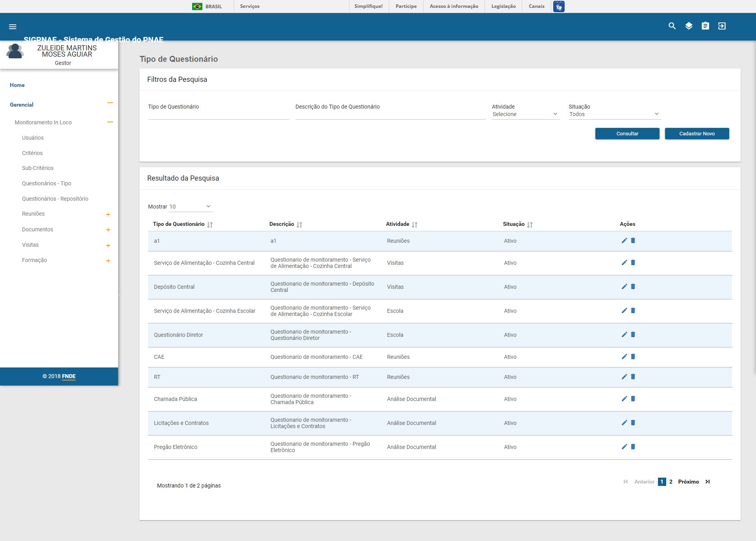Sort table by Atividade column

pyautogui.click(x=415, y=225)
